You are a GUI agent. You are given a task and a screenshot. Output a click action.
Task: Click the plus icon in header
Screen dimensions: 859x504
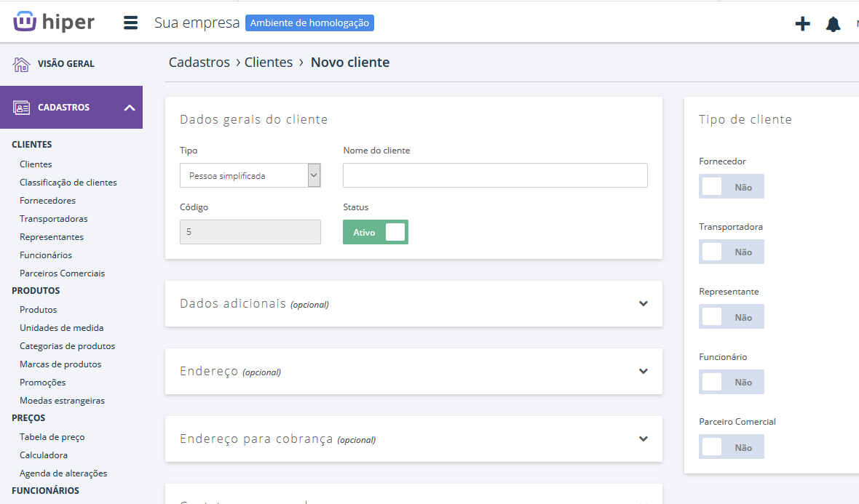[802, 24]
